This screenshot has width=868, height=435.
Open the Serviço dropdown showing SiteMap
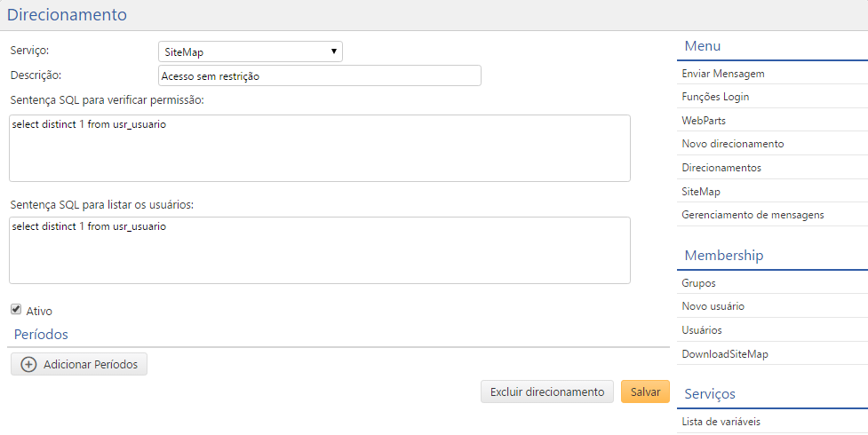click(250, 52)
